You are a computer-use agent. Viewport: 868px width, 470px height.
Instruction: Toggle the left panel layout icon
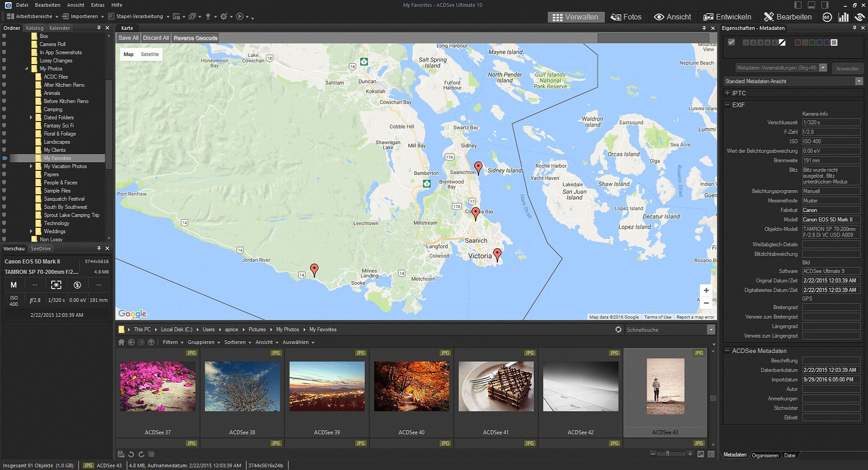click(798, 5)
